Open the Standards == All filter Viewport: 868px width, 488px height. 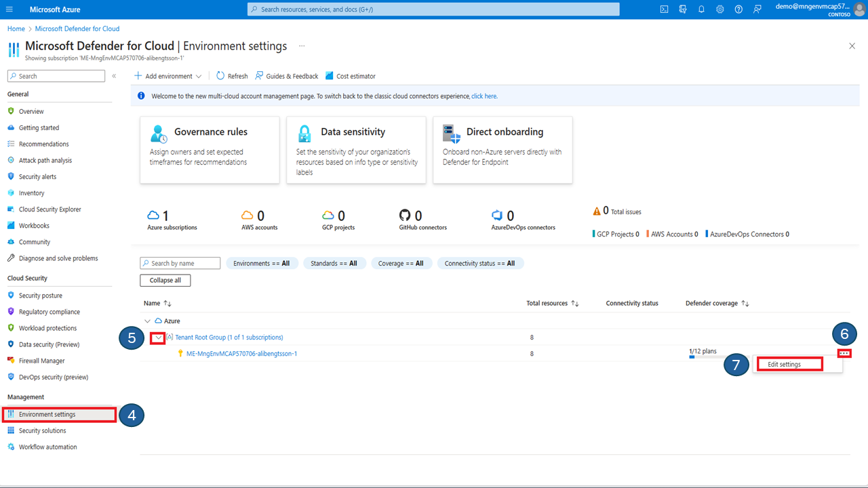(334, 263)
